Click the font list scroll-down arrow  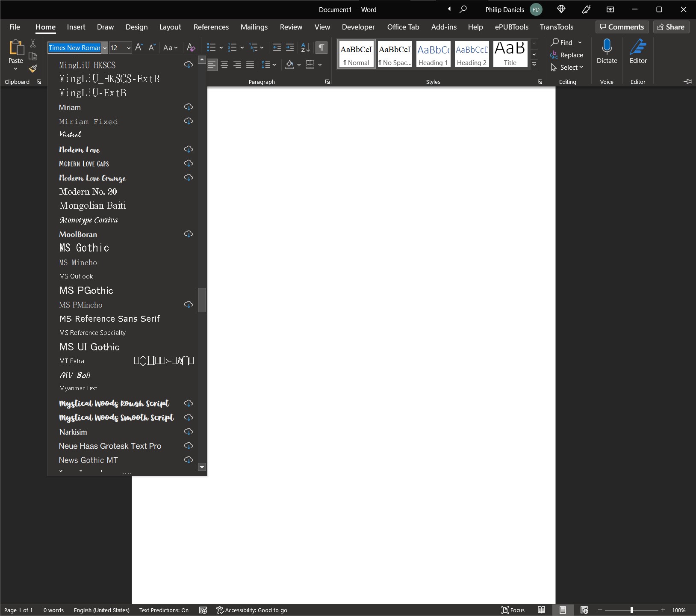pos(202,467)
